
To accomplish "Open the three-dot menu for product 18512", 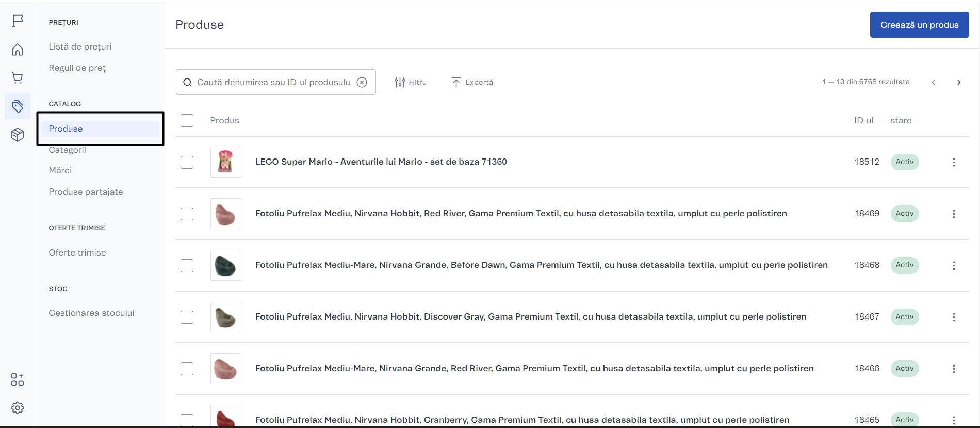I will pyautogui.click(x=954, y=162).
